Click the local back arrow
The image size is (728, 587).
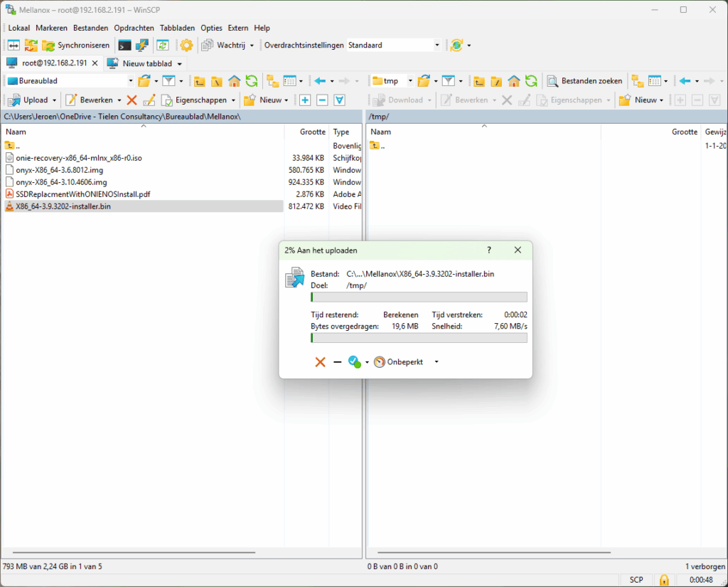(320, 81)
